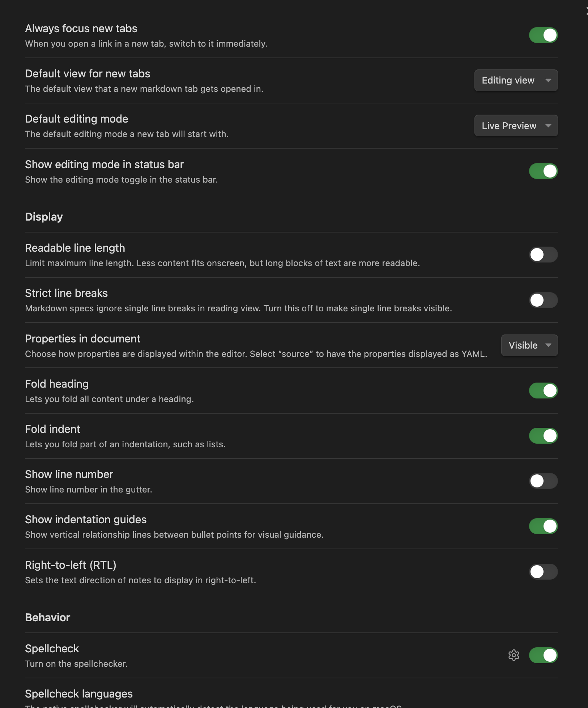Turn off Fold indent

543,436
